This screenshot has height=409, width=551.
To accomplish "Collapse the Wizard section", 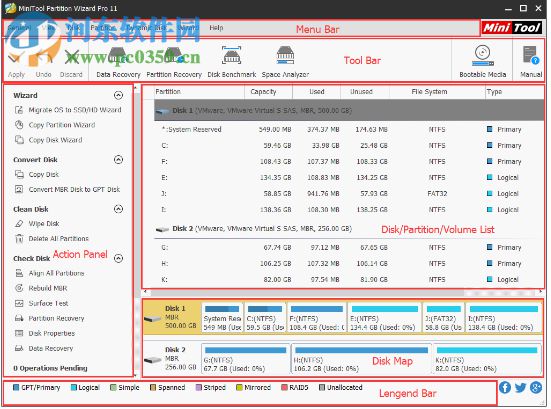I will point(119,95).
